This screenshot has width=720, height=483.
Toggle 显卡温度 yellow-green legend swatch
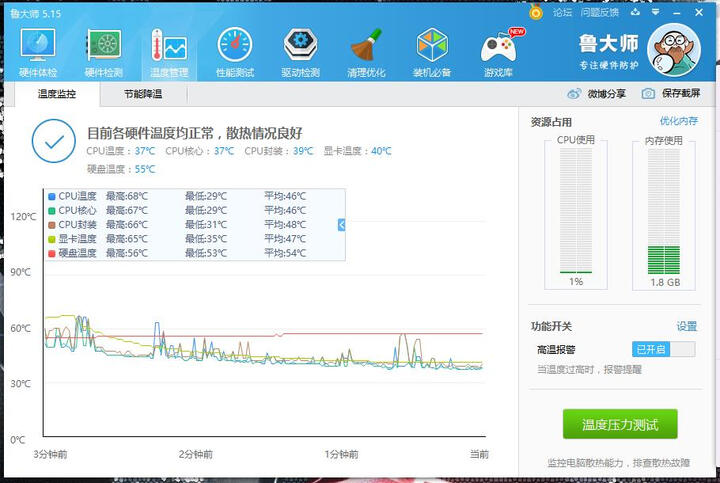tap(52, 239)
